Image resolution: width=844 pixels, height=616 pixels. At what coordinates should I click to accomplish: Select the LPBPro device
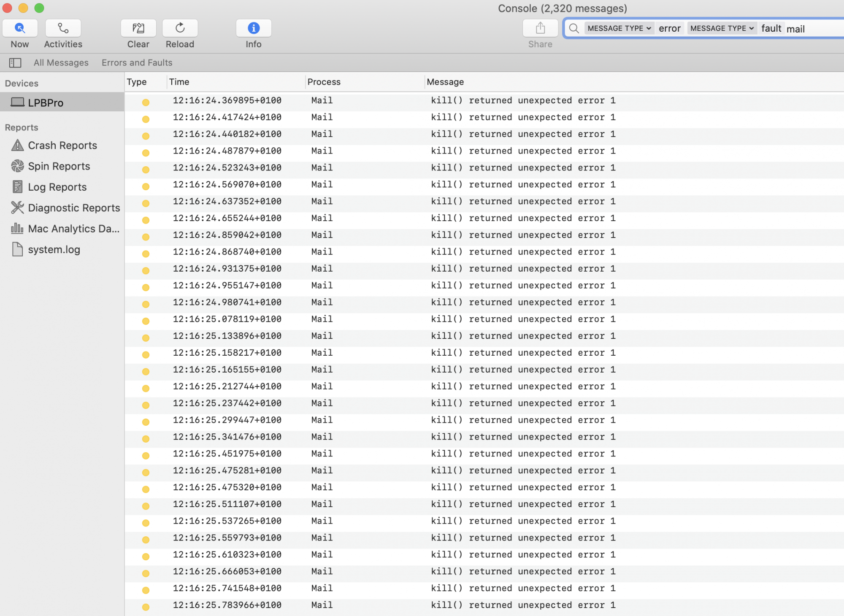tap(46, 103)
